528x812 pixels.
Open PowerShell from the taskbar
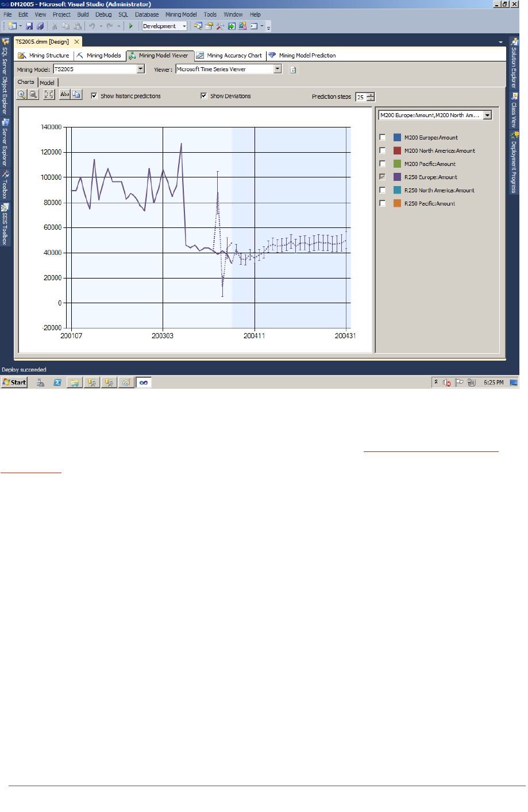click(x=57, y=382)
